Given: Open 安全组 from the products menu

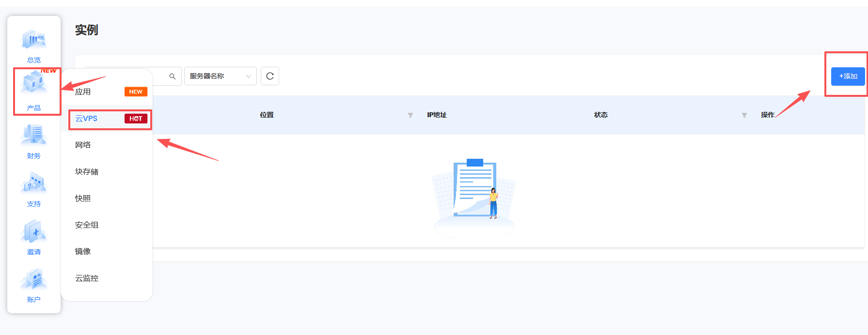Looking at the screenshot, I should [x=87, y=225].
